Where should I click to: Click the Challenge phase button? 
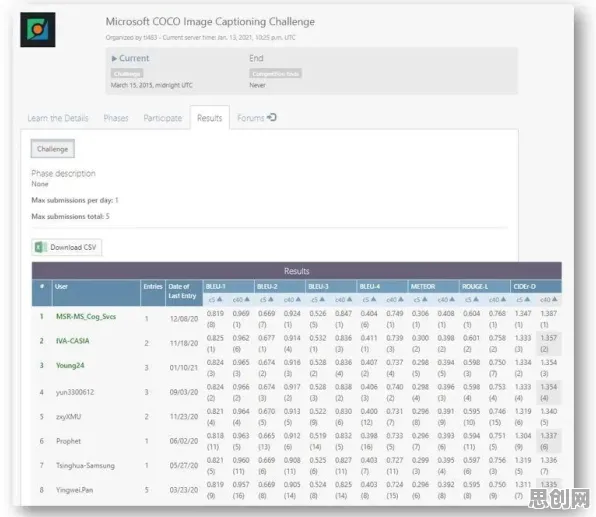tap(52, 149)
